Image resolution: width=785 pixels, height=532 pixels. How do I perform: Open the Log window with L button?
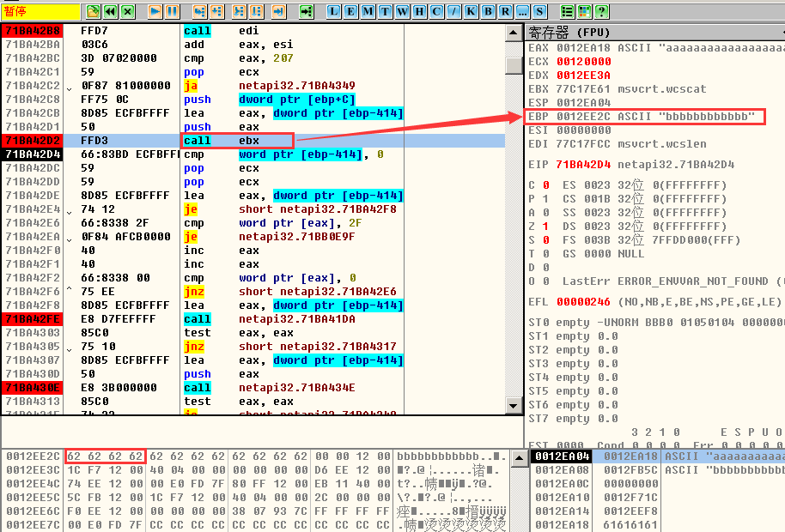pyautogui.click(x=333, y=12)
